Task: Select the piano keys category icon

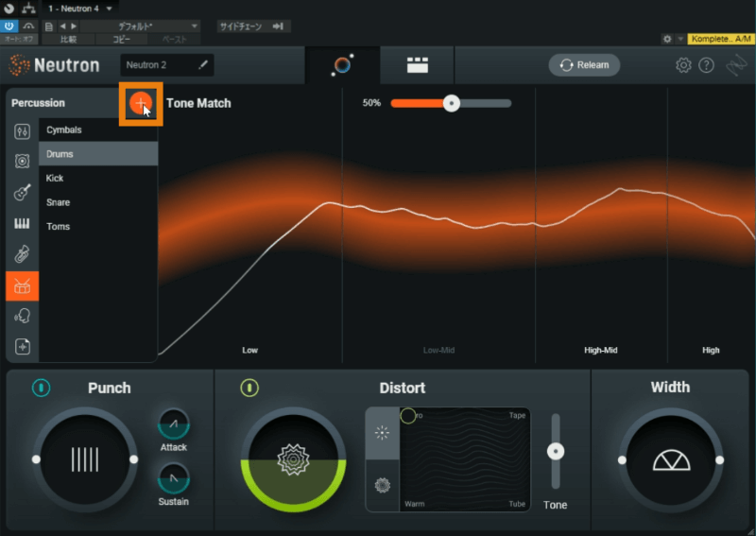Action: click(22, 223)
